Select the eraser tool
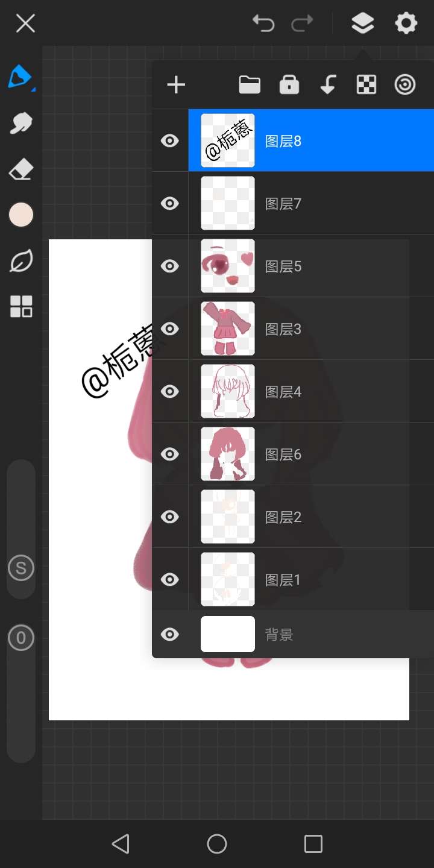The height and width of the screenshot is (868, 434). [21, 169]
